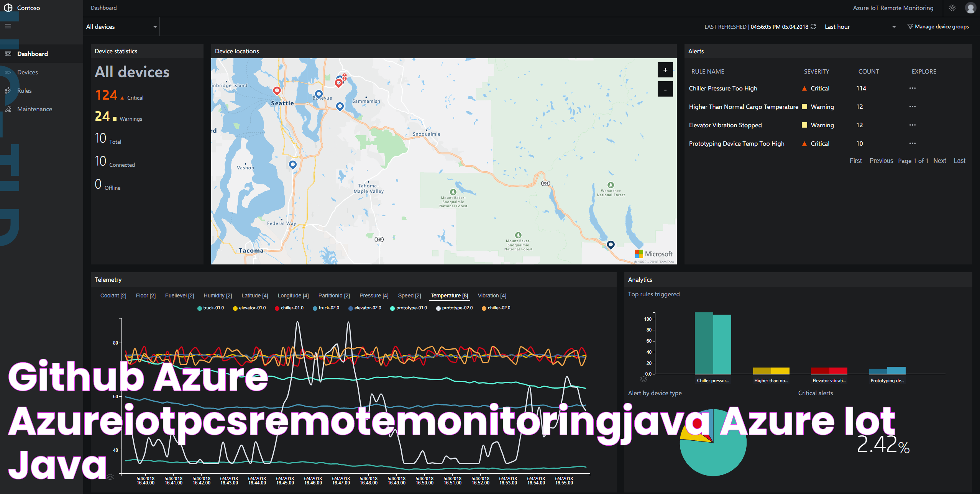Toggle chiller-02.0 series in legend
This screenshot has width=980, height=494.
tap(496, 308)
